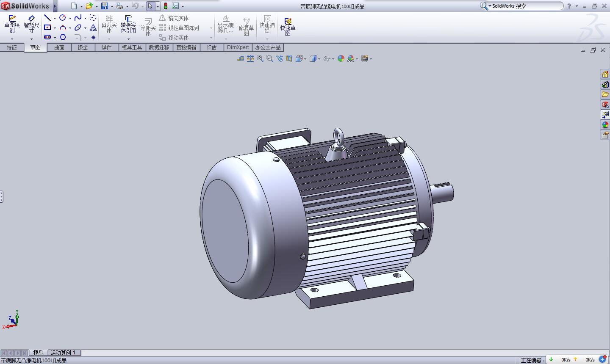Expand the New document dropdown arrow
The height and width of the screenshot is (364, 610).
point(81,6)
